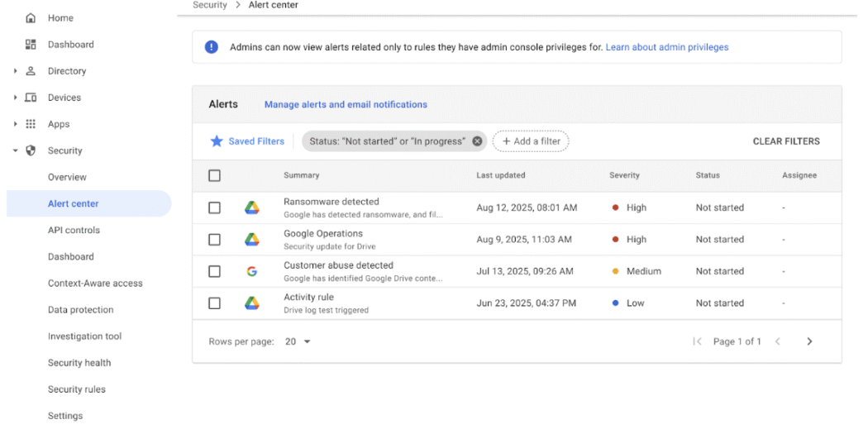Click the Dashboard grid icon at top
The width and height of the screenshot is (868, 434).
coord(31,45)
